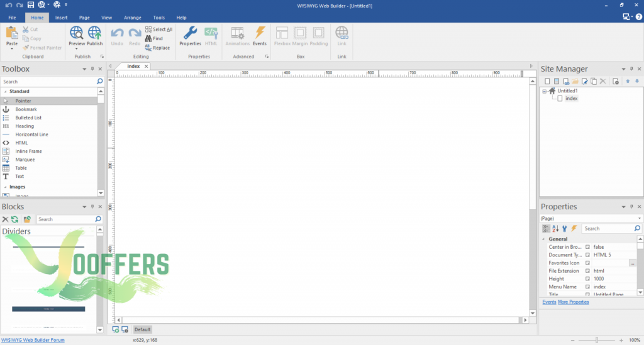Open the Site Manager panel options arrow

point(623,69)
